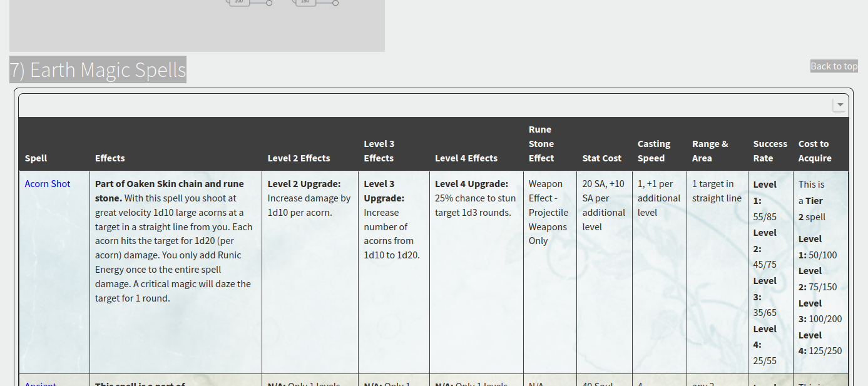
Task: Click the Back to top link
Action: 834,66
